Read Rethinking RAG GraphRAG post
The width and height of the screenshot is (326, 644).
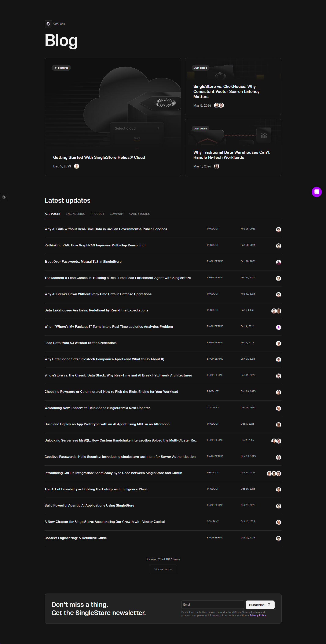95,245
